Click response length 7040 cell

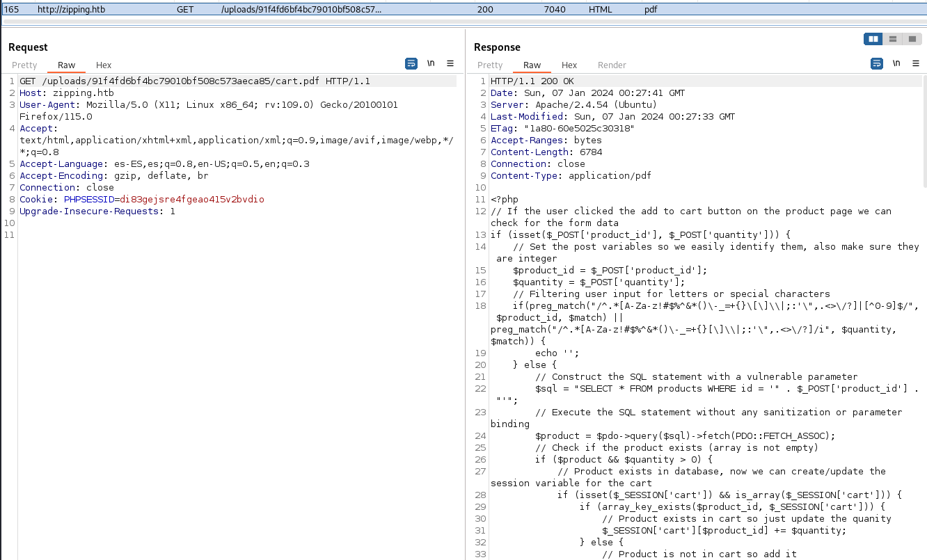555,10
